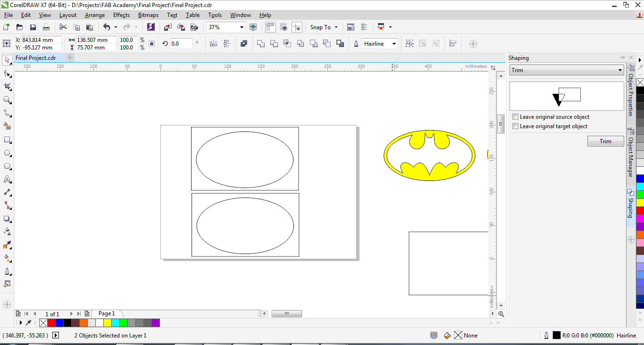The image size is (644, 345).
Task: Open the zoom level dropdown showing 37%
Action: pos(242,27)
